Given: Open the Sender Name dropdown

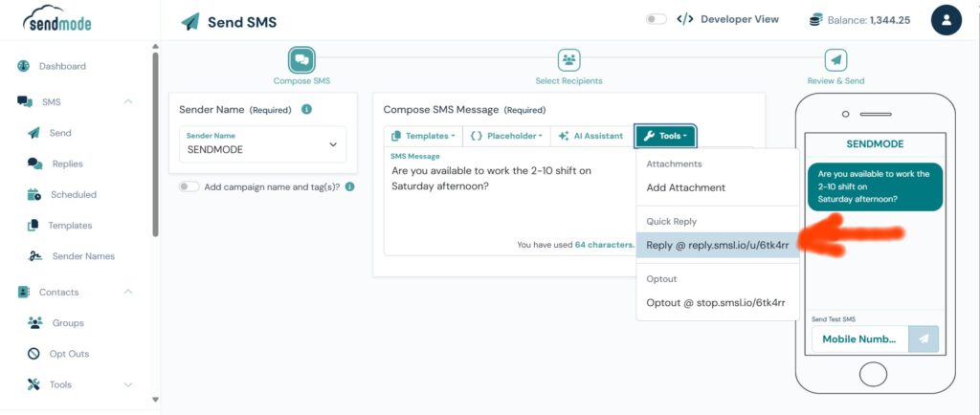Looking at the screenshot, I should (262, 144).
